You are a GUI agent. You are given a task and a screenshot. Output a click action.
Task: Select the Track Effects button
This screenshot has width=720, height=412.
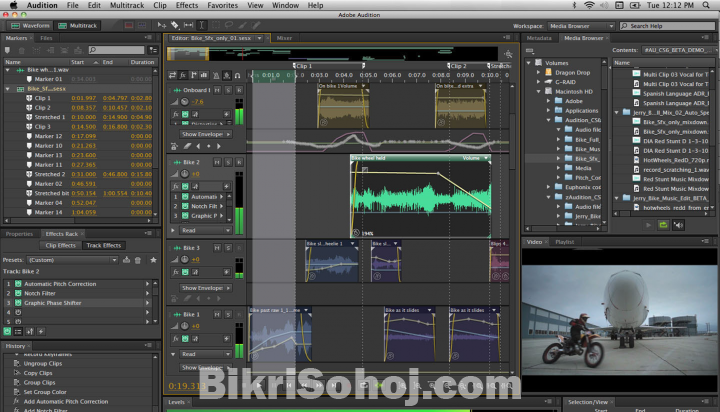[103, 245]
